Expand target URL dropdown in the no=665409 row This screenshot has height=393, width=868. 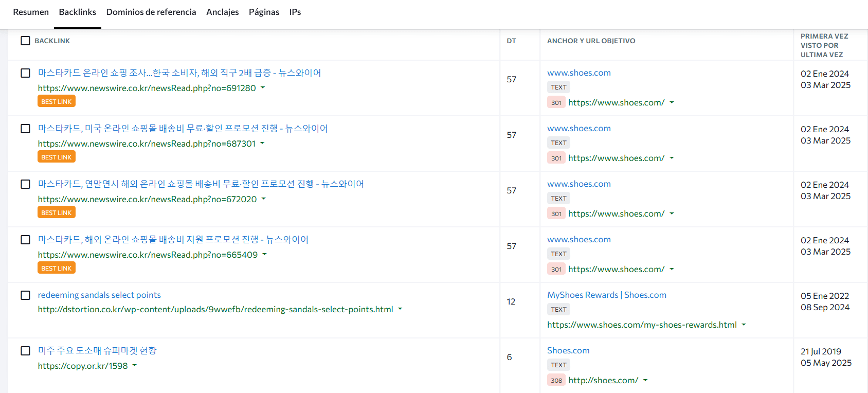672,270
